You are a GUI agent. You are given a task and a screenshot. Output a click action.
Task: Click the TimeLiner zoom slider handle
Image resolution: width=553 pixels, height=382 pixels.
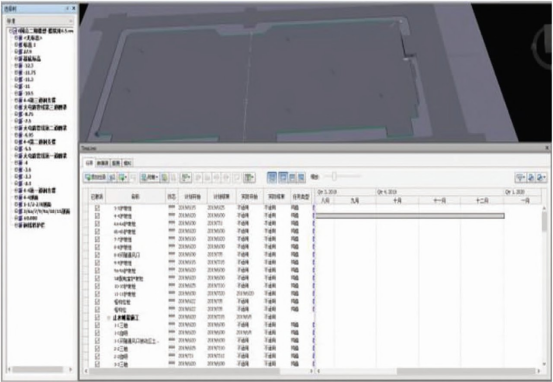point(334,176)
